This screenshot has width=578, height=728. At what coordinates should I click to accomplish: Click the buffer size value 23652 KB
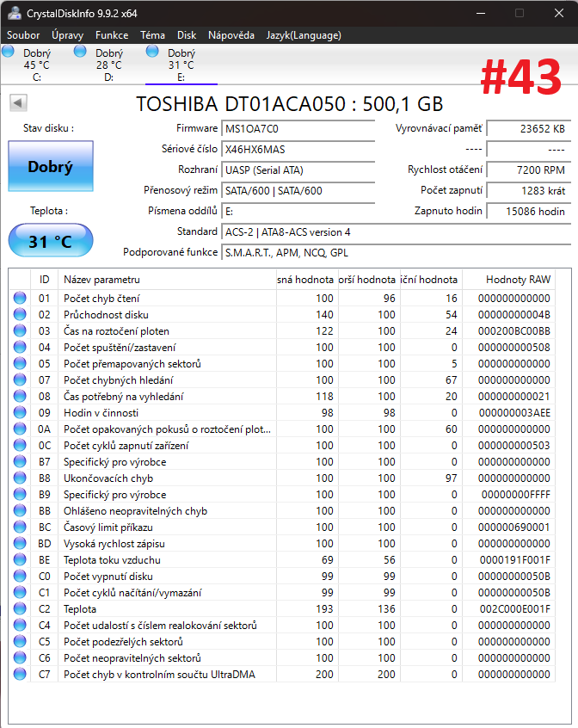pyautogui.click(x=528, y=129)
